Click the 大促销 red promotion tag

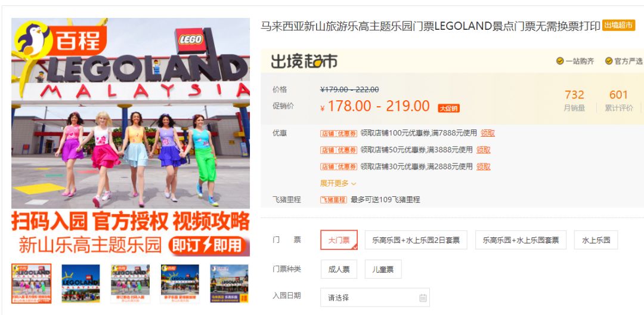coord(448,108)
